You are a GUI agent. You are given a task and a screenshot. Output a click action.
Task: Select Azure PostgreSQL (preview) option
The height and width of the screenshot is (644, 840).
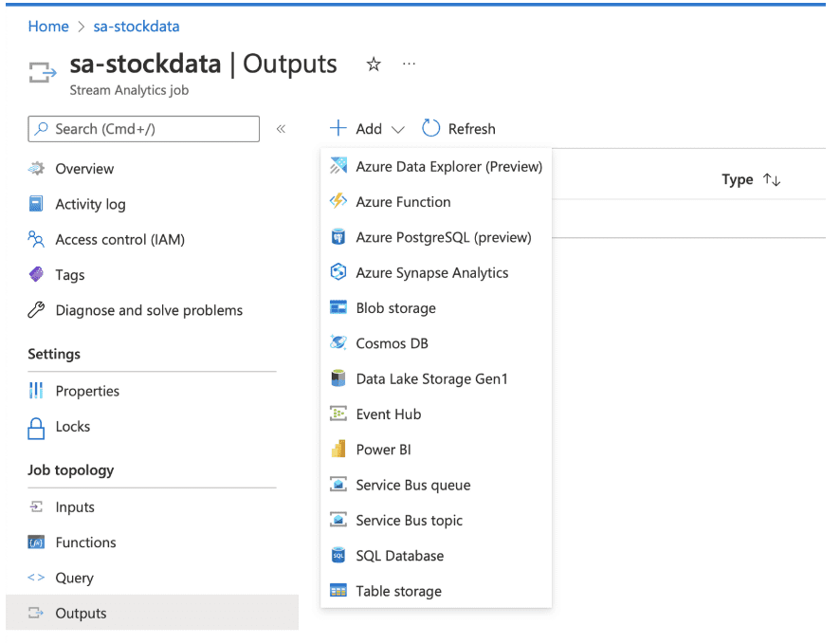pyautogui.click(x=436, y=237)
